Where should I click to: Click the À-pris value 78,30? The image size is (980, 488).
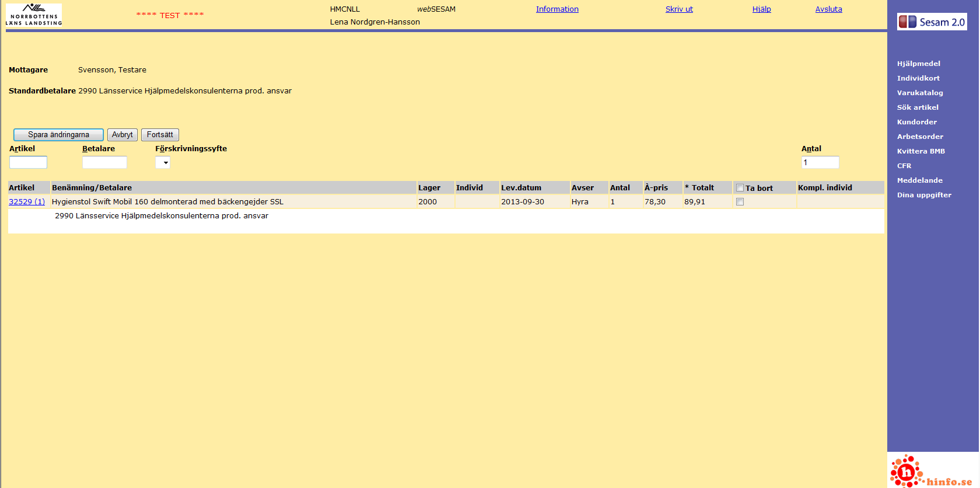(x=655, y=202)
